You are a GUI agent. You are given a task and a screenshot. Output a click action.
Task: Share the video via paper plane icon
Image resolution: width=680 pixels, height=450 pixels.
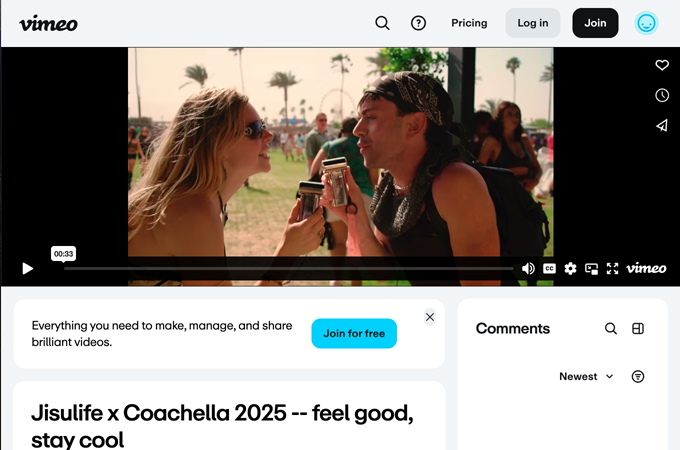[662, 125]
